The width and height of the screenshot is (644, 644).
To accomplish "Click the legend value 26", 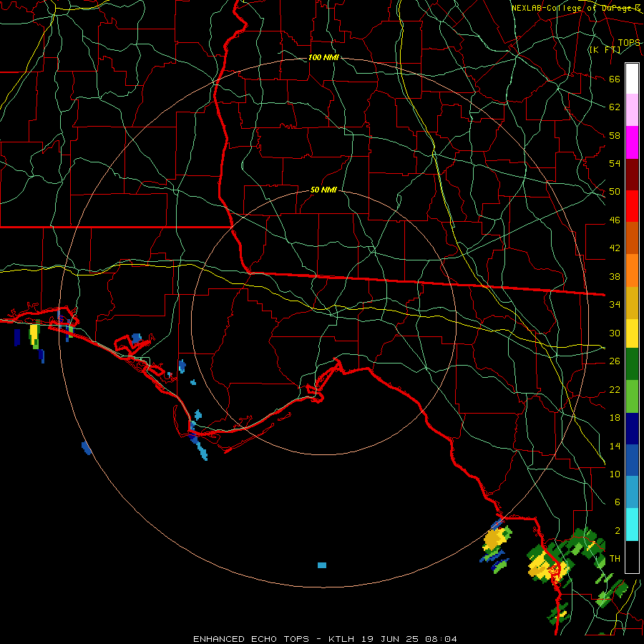I will 615,361.
